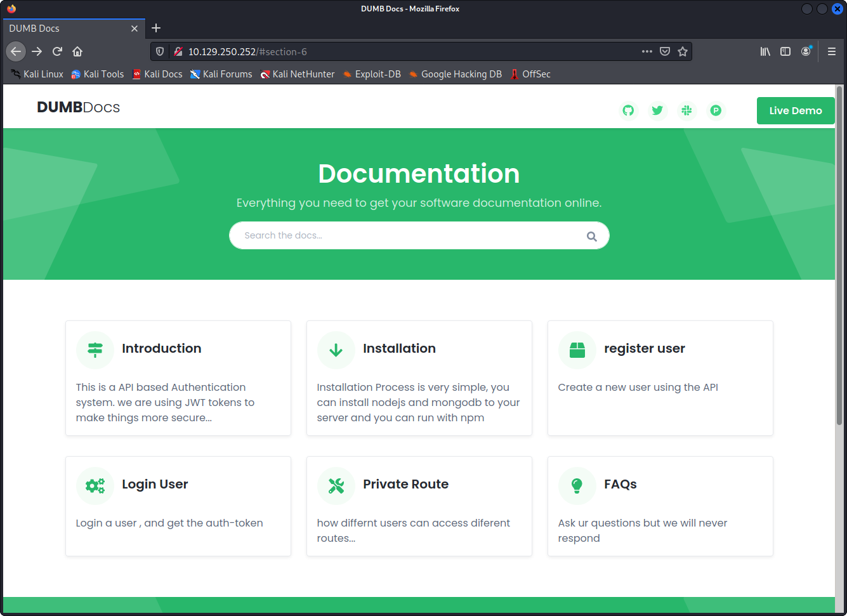Click the Live Demo button
Viewport: 847px width, 616px height.
[x=795, y=110]
